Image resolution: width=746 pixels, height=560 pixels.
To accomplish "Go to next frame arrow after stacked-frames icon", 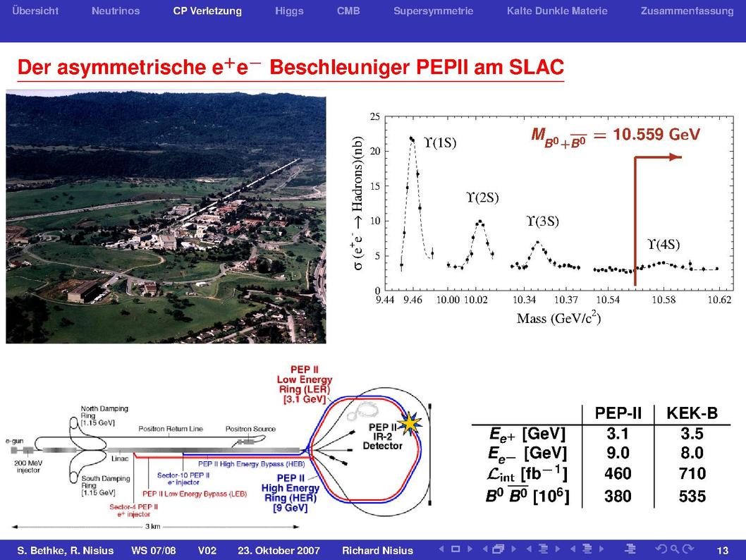I will (514, 549).
